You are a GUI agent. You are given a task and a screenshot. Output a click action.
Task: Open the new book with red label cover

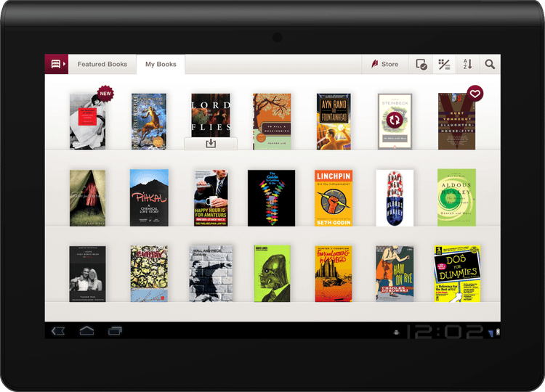pos(87,121)
